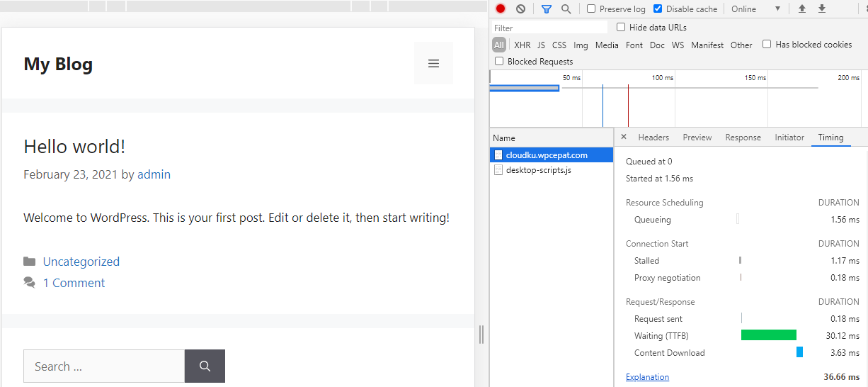Tick the Blocked Requests checkbox
Screen dimensions: 868x387
[499, 62]
